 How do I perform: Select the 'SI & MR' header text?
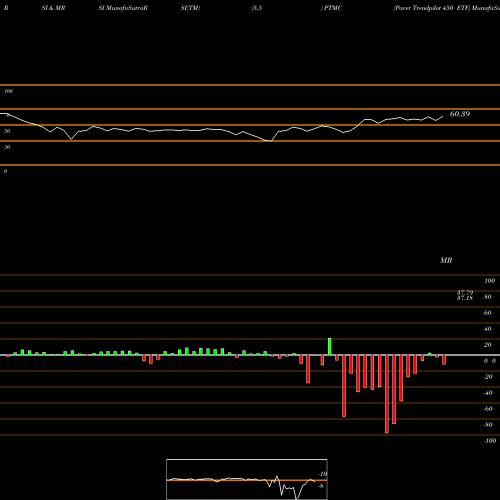point(53,8)
